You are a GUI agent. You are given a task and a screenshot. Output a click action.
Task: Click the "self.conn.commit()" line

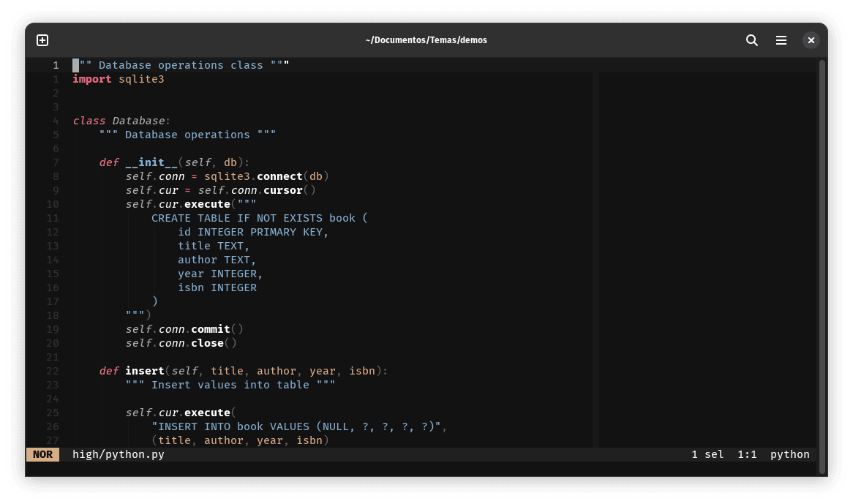point(184,329)
